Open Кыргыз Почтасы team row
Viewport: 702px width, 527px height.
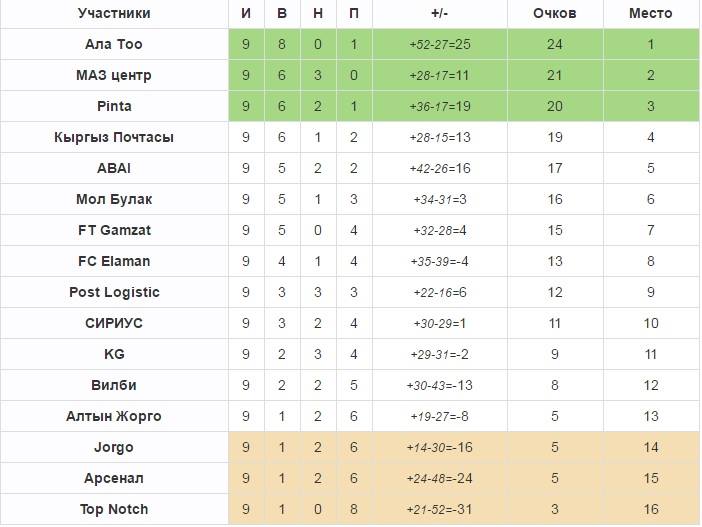pos(114,138)
